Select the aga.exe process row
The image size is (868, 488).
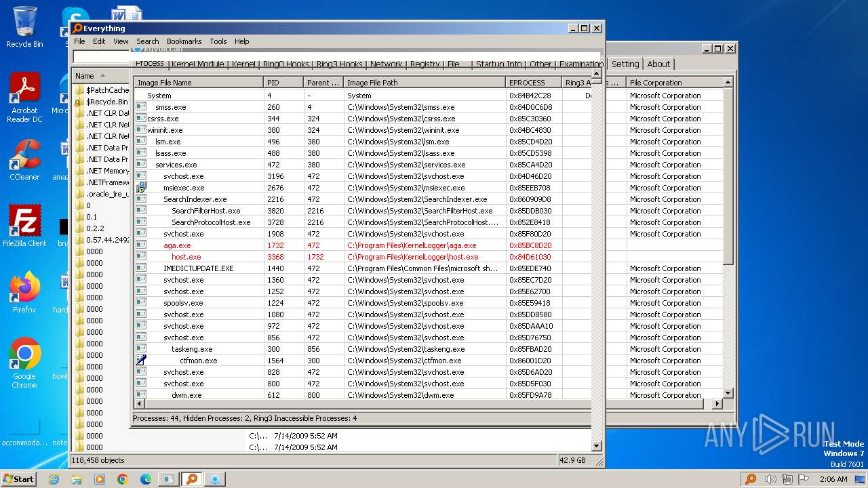click(362, 245)
